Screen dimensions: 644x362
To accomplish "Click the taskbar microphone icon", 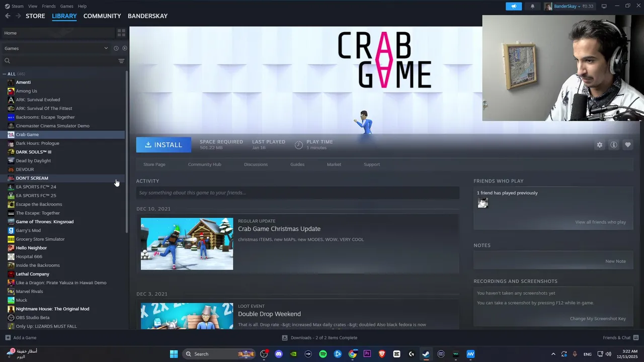I will point(575,354).
